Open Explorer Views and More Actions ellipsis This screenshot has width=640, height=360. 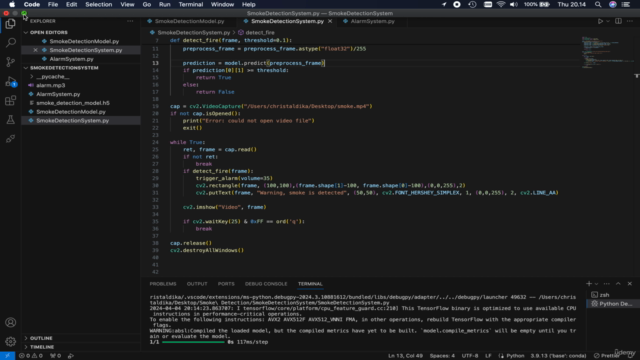click(x=130, y=21)
